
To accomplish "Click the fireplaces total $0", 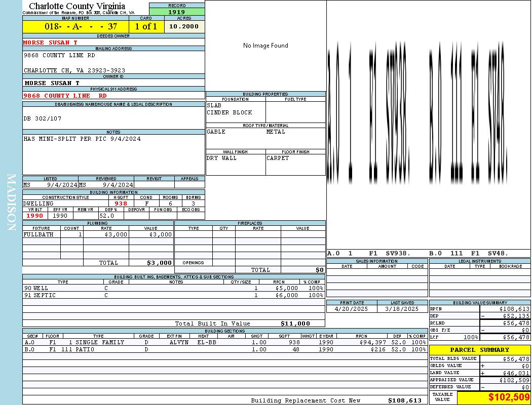I will coord(320,270).
